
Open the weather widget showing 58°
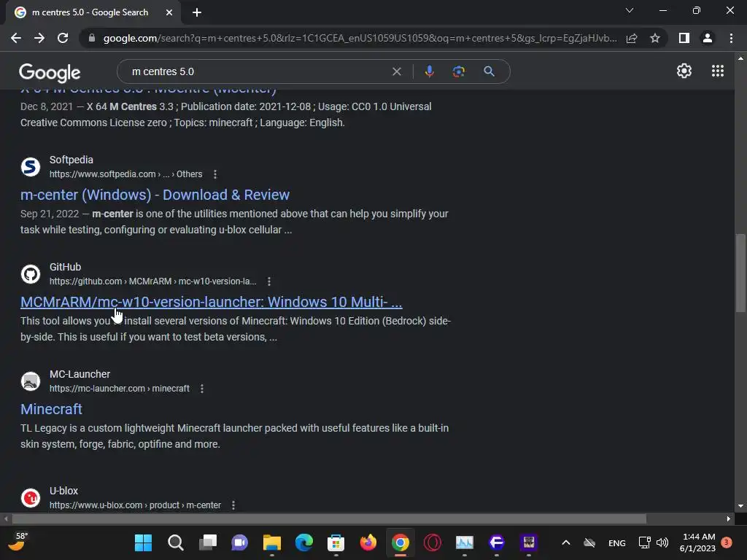coord(17,542)
